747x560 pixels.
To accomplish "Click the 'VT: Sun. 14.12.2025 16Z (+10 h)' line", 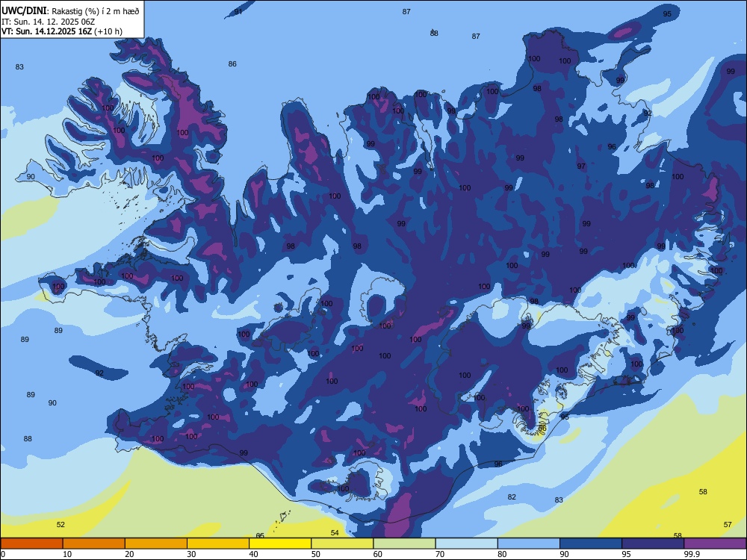I will coord(62,31).
